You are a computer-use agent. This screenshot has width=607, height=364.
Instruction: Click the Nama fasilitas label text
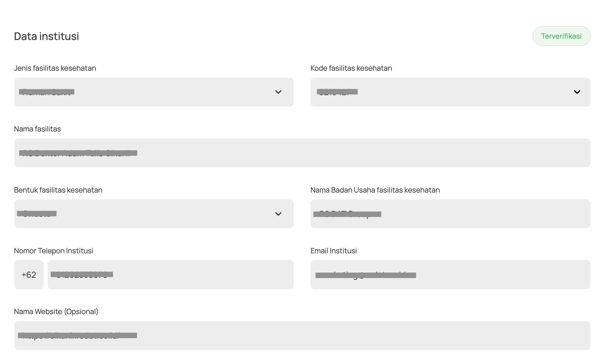[37, 129]
